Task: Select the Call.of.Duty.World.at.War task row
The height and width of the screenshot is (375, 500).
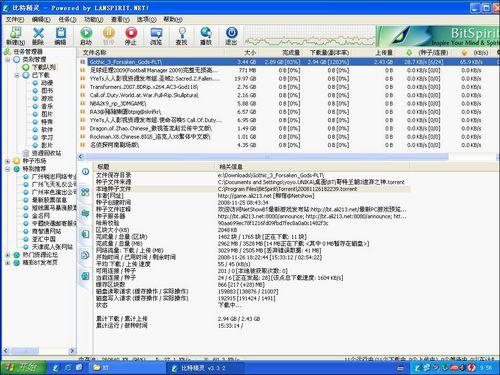Action: pyautogui.click(x=288, y=95)
